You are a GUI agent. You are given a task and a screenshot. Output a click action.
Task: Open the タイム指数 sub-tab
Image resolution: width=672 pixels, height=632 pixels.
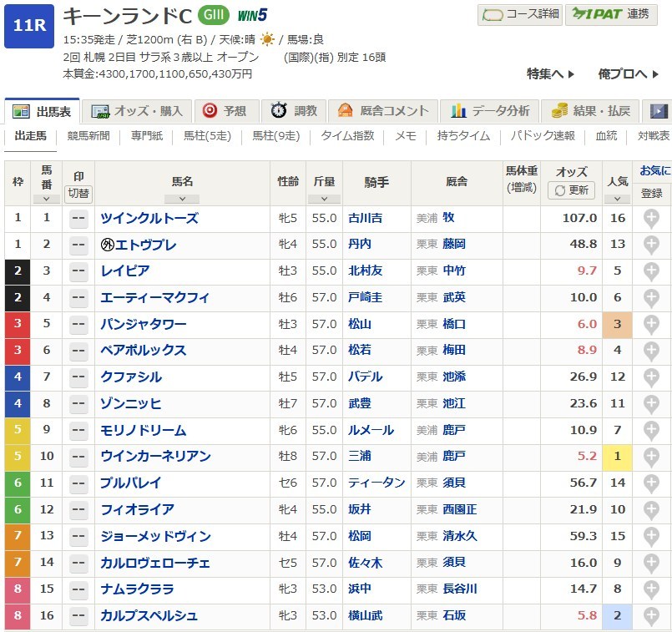[x=347, y=136]
